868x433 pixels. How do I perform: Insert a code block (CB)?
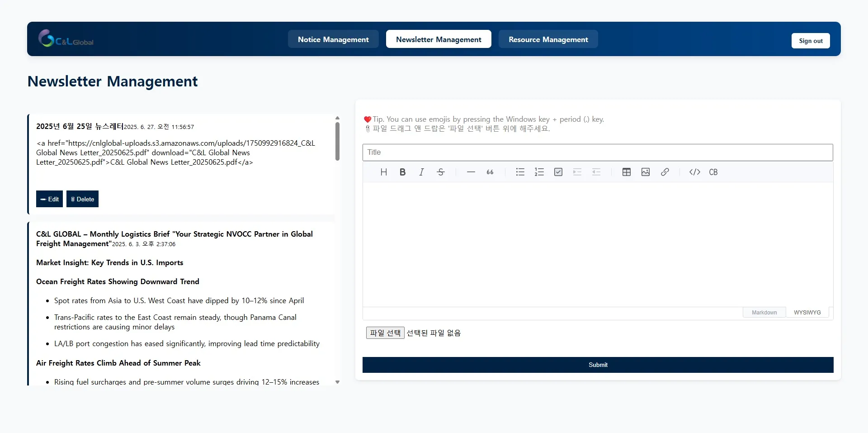click(713, 172)
